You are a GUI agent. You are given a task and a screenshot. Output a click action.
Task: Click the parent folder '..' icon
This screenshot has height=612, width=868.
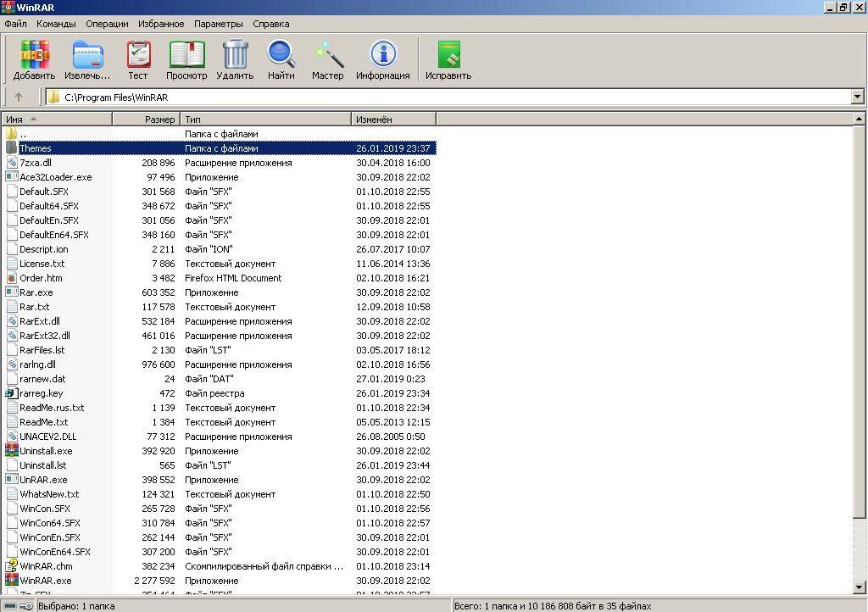pyautogui.click(x=12, y=133)
